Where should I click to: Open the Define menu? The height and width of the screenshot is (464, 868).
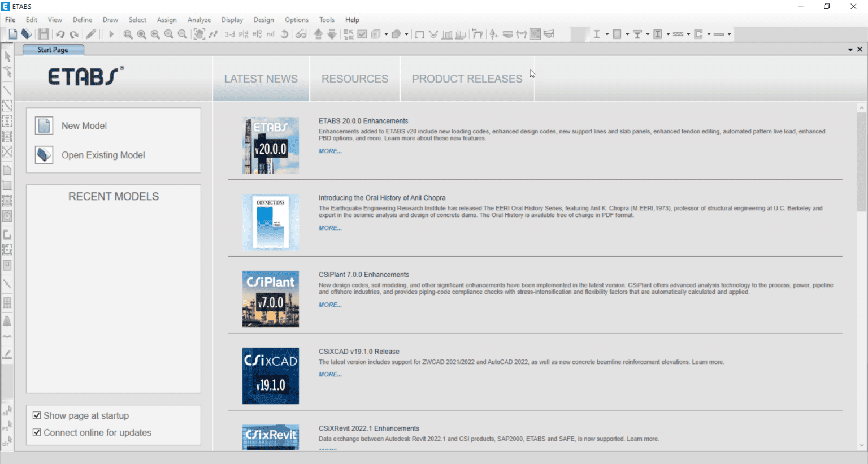tap(83, 19)
